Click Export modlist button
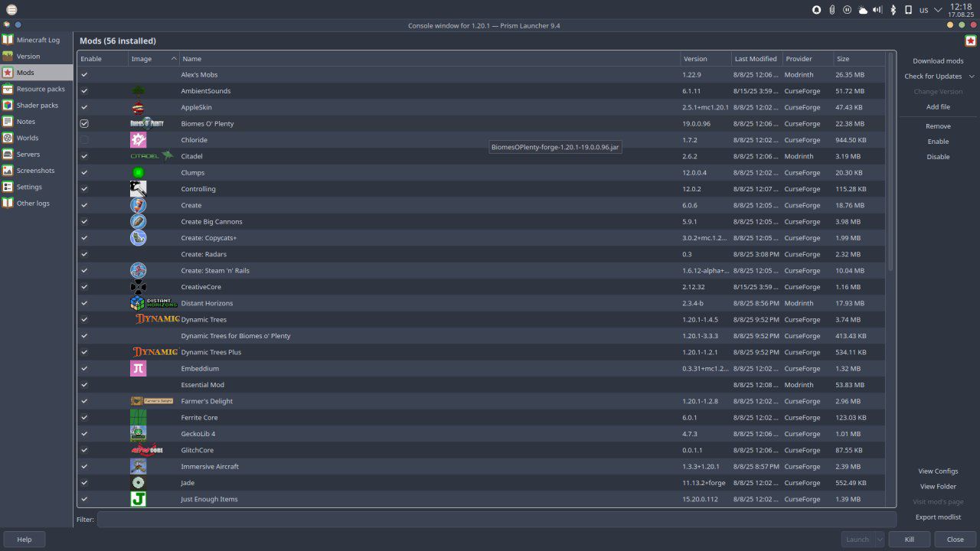This screenshot has width=980, height=551. (x=938, y=517)
